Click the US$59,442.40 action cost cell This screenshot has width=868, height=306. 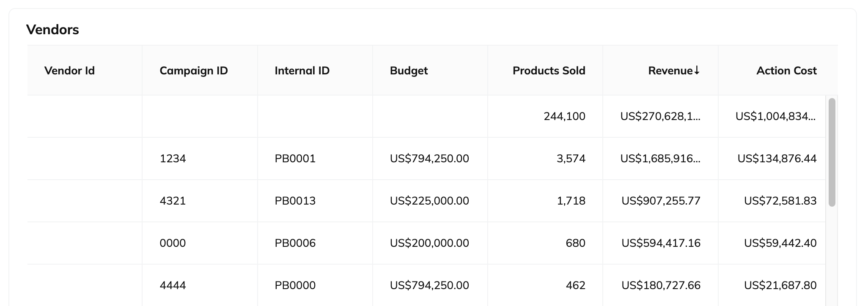click(x=780, y=243)
